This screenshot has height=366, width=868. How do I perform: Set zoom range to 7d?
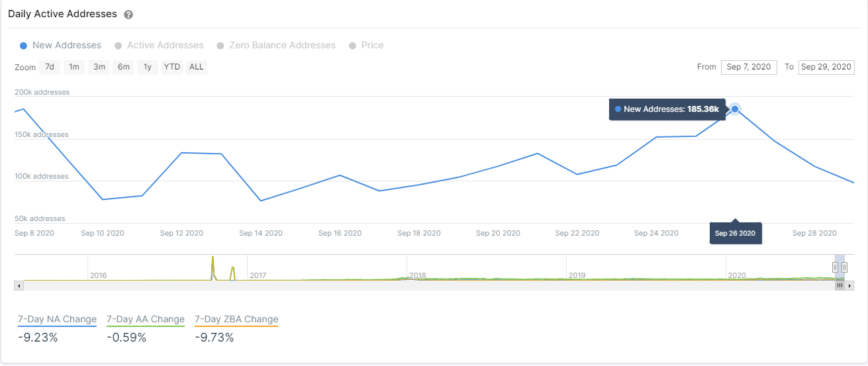[50, 67]
